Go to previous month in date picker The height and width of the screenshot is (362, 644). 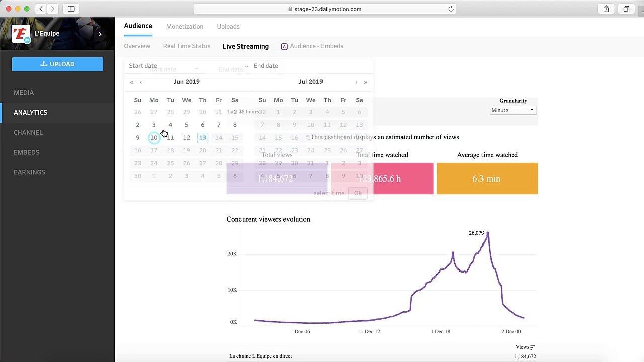point(141,82)
